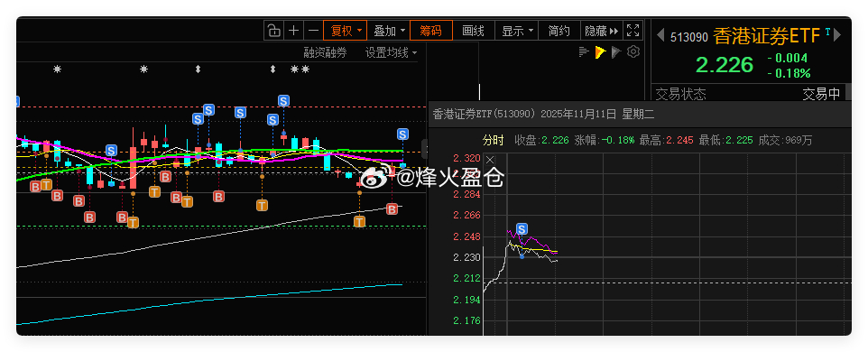Click the S marker above the latest candle

402,134
